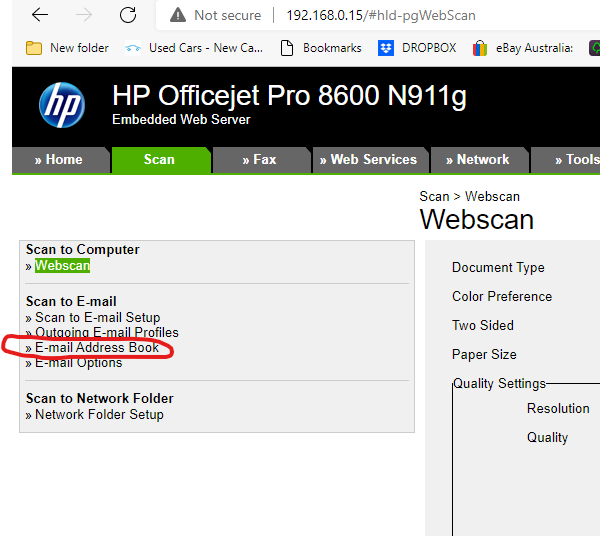Click the HP logo

(x=62, y=104)
